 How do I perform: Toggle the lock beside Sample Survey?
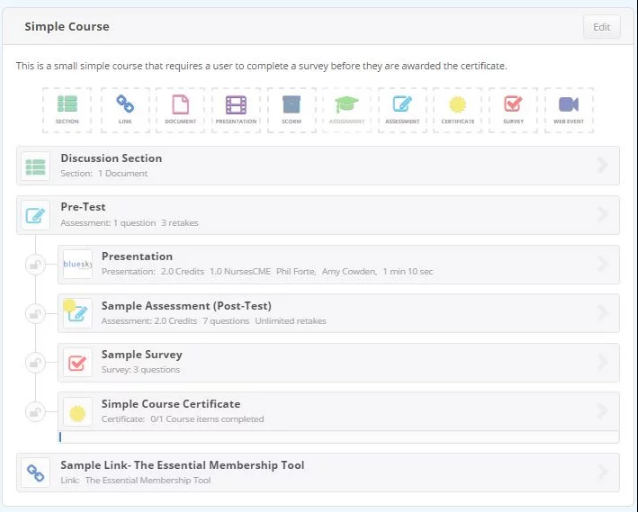tap(35, 362)
